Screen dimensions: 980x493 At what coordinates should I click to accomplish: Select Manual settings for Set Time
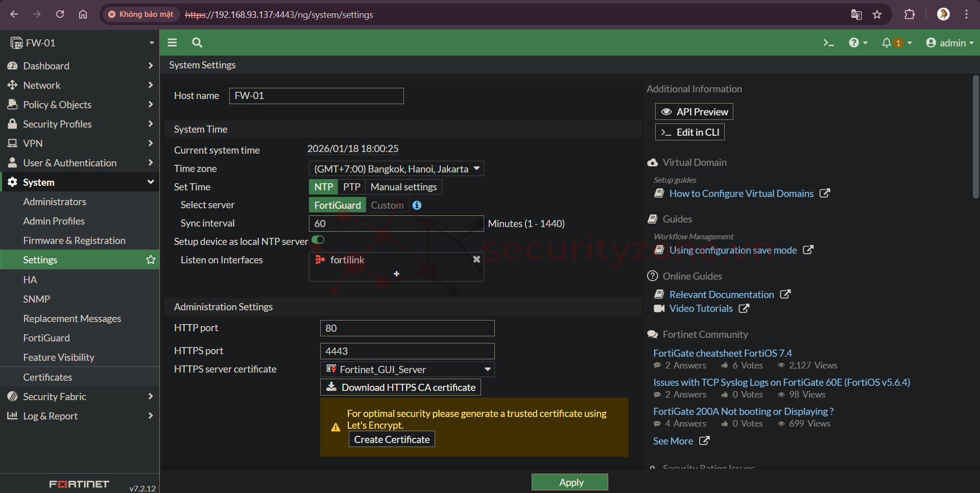pos(403,187)
